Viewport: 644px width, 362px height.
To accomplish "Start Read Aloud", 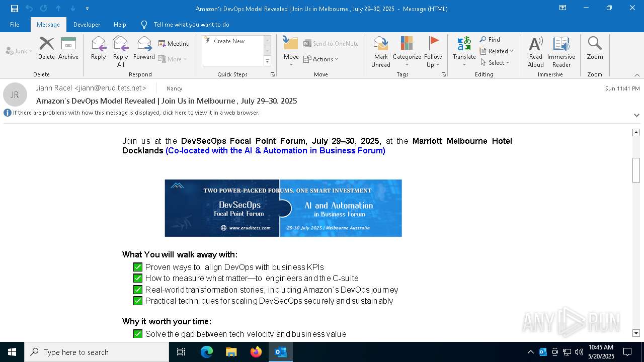I will pos(536,52).
